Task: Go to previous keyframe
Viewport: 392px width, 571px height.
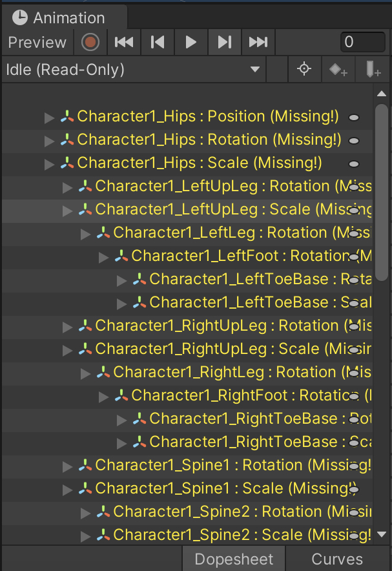Action: [x=157, y=43]
